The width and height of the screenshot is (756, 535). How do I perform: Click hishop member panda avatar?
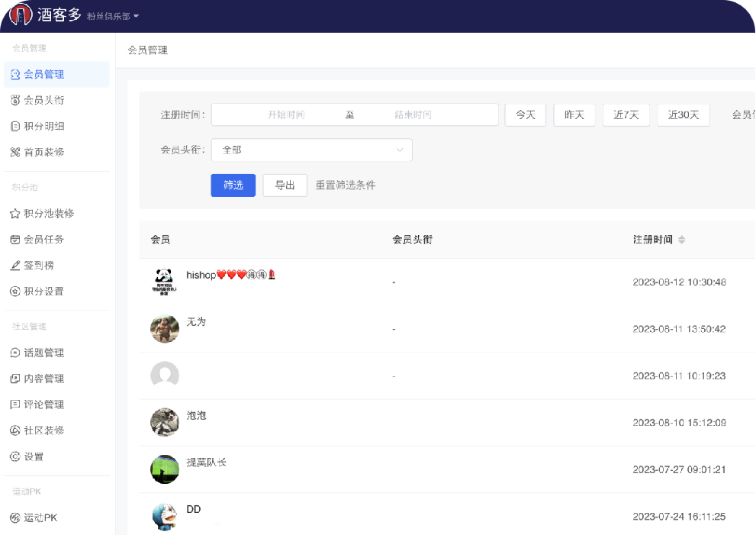[165, 282]
